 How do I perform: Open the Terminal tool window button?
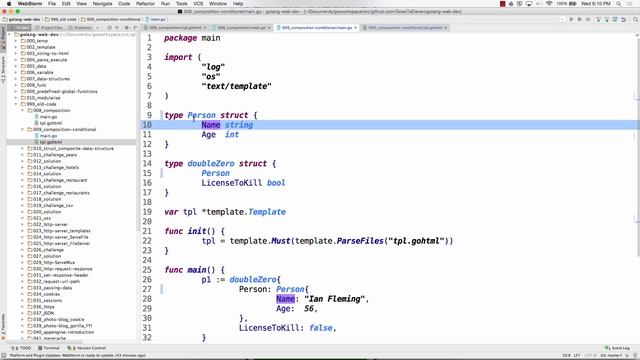point(49,348)
